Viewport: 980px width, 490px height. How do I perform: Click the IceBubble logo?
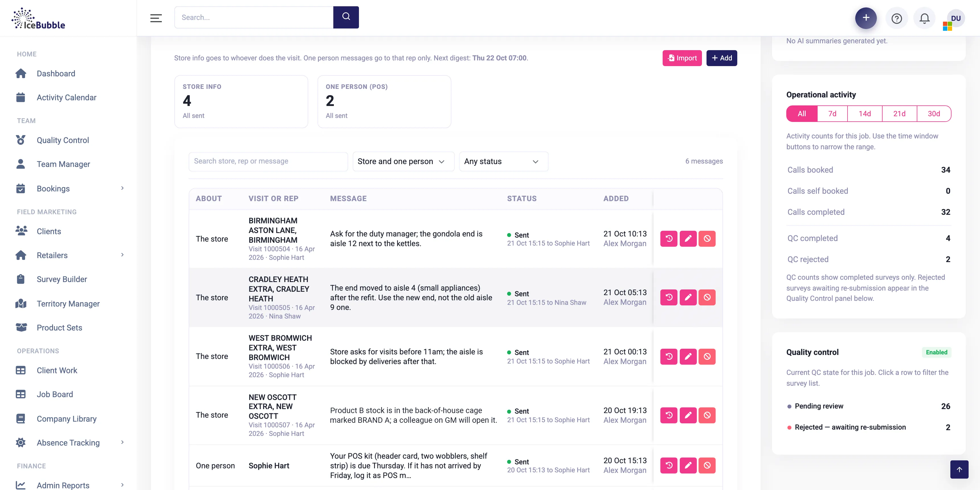point(38,18)
